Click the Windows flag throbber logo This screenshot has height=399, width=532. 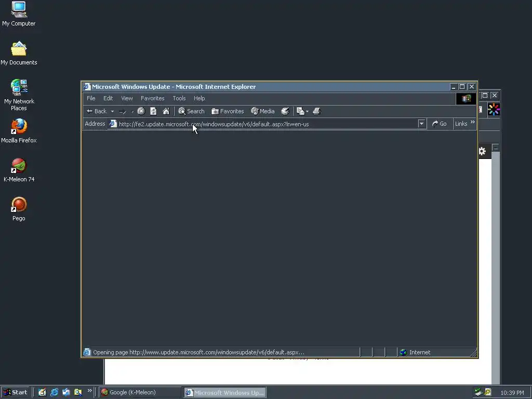466,98
